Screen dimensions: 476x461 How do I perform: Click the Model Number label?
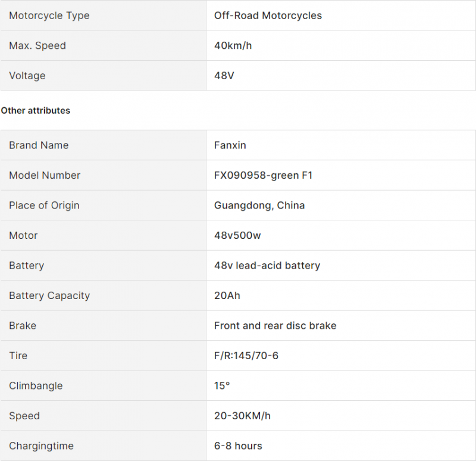click(x=45, y=175)
